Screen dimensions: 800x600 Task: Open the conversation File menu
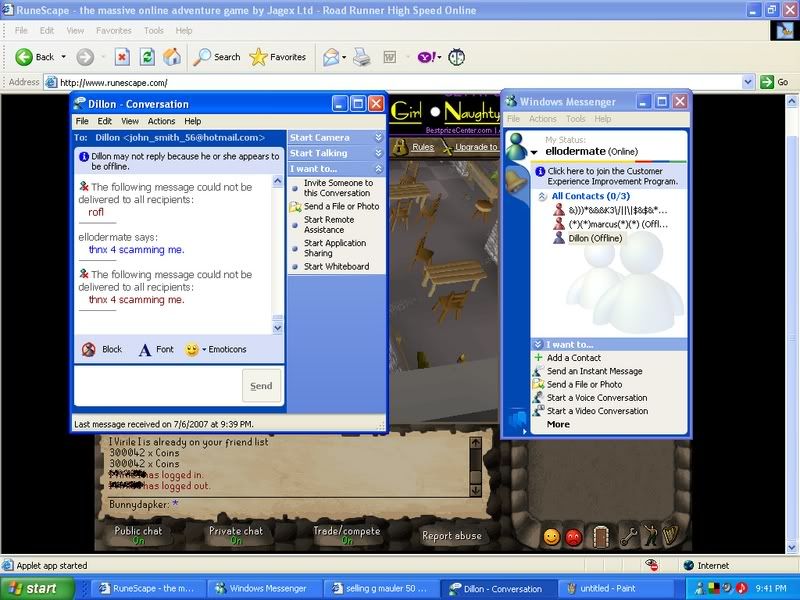[82, 121]
